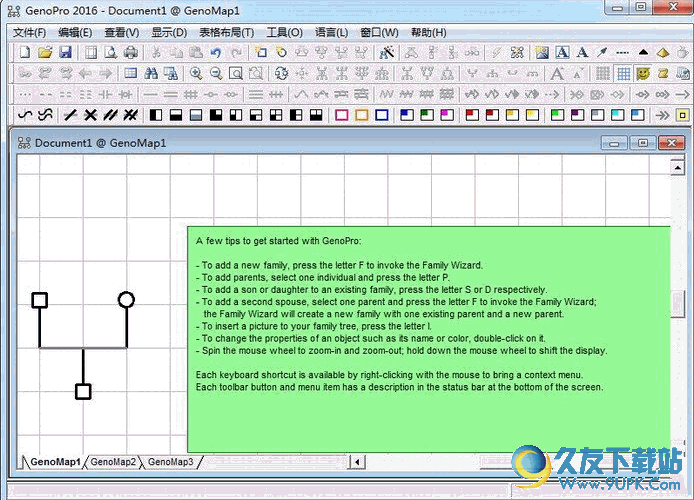Select the gold pyramid shape icon
The image size is (694, 500).
[x=663, y=53]
